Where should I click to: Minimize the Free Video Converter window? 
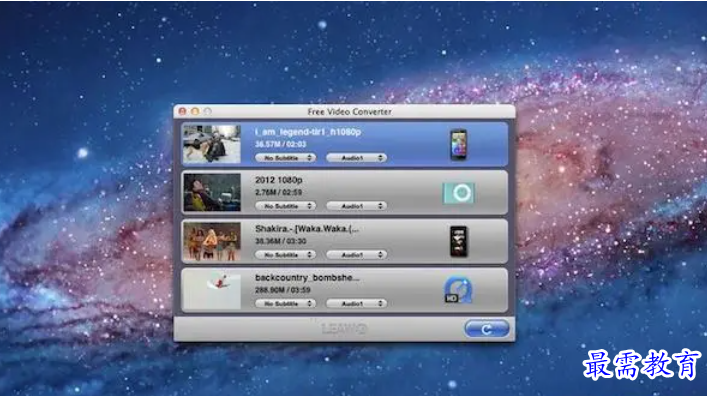(x=195, y=111)
